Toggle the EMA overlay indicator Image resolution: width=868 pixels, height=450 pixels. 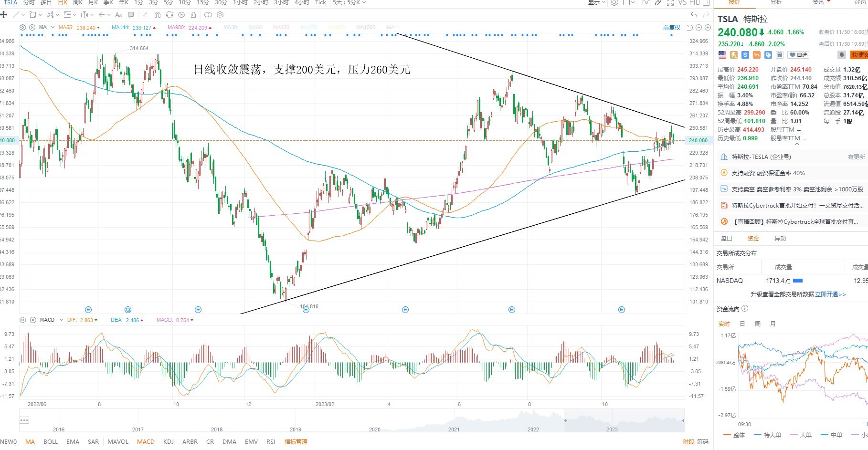pos(73,441)
